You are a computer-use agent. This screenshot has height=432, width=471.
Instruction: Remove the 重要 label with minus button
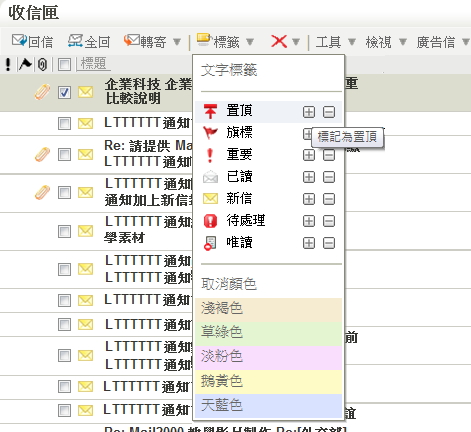[329, 155]
